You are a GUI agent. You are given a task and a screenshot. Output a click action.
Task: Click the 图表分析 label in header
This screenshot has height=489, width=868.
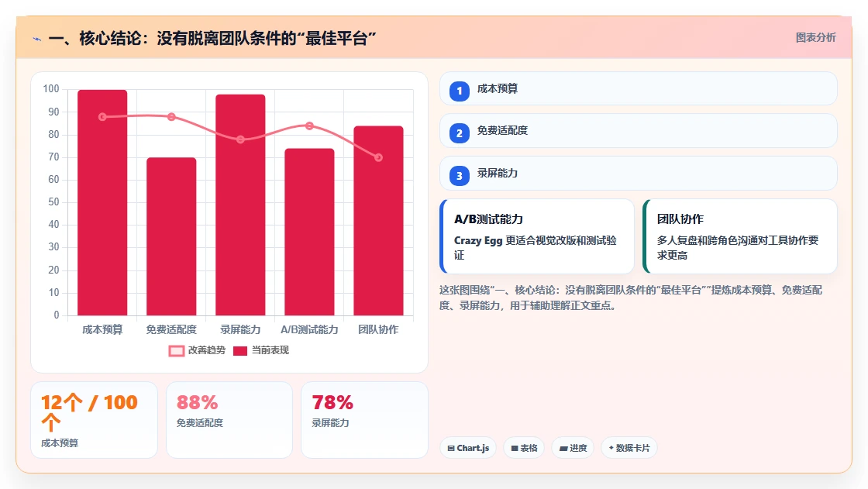[x=815, y=38]
